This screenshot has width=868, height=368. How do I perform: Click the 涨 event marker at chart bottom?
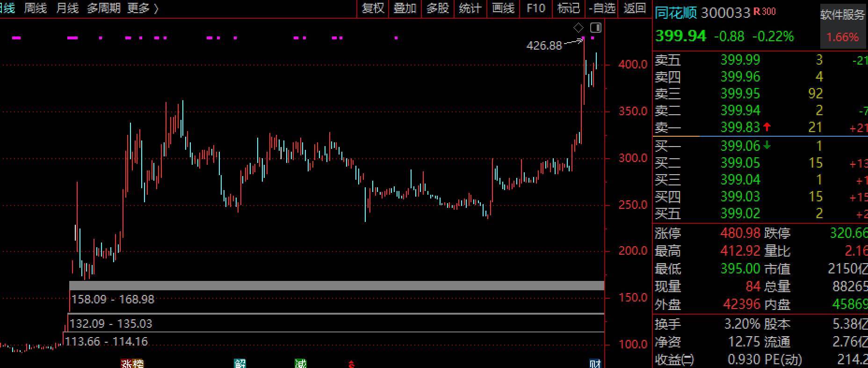[x=127, y=364]
